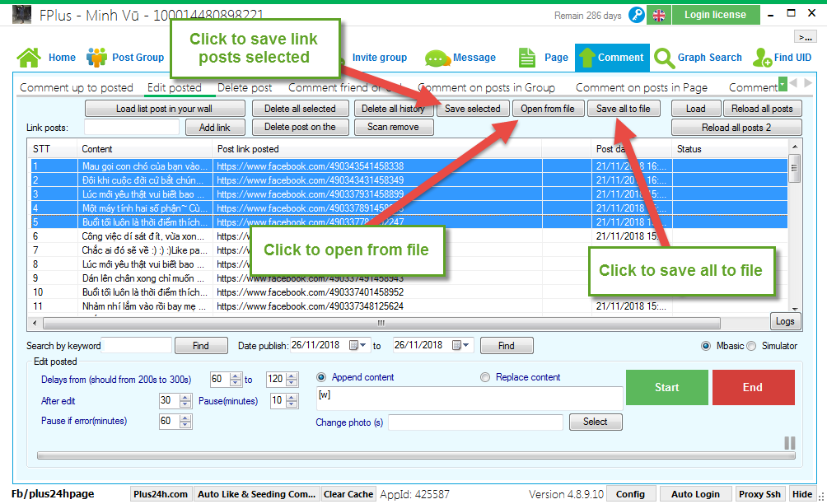Open the Post Group section
Screen dimensions: 827x504
coord(125,58)
